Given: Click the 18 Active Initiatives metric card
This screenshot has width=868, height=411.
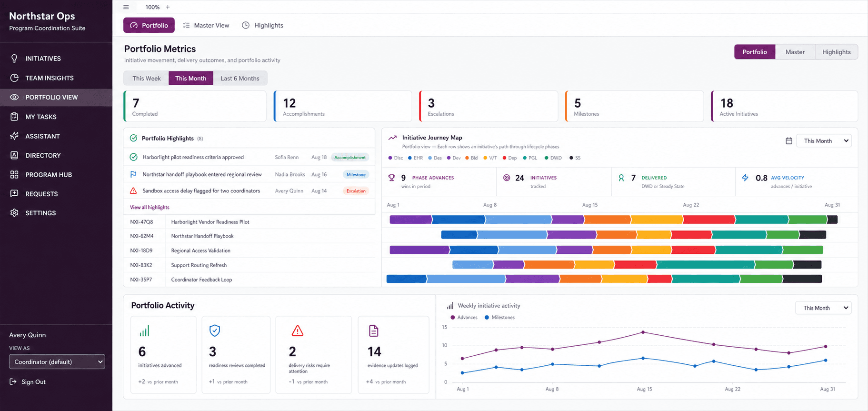Looking at the screenshot, I should 784,106.
